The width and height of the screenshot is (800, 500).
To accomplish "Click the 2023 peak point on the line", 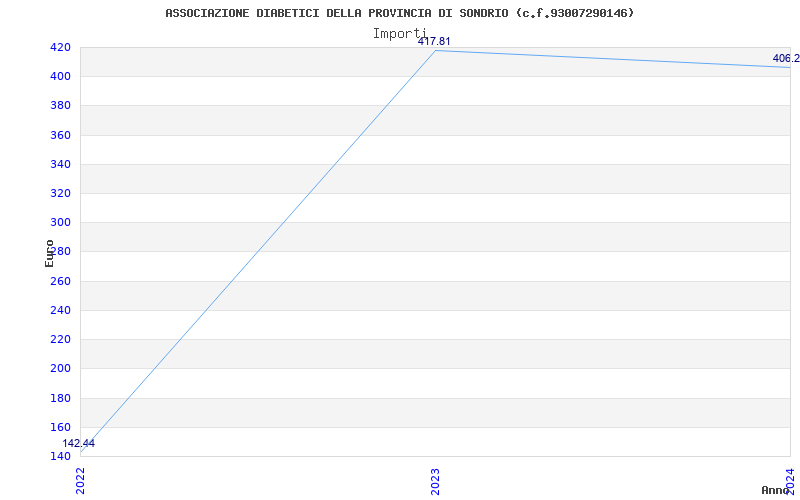I will pos(435,51).
